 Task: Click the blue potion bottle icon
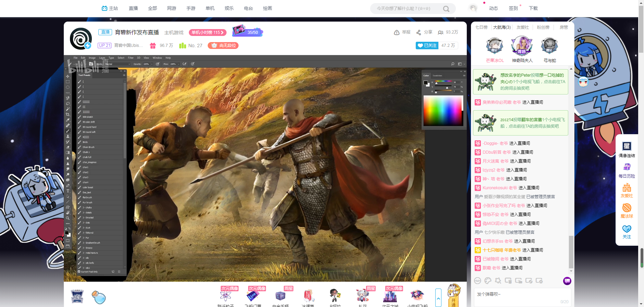coord(99,297)
